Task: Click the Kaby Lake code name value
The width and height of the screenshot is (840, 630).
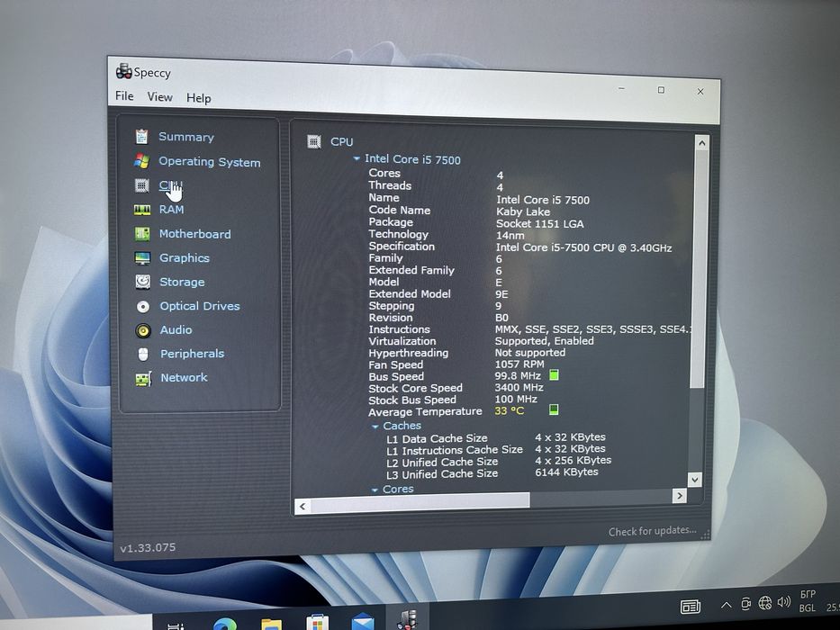Action: click(523, 211)
